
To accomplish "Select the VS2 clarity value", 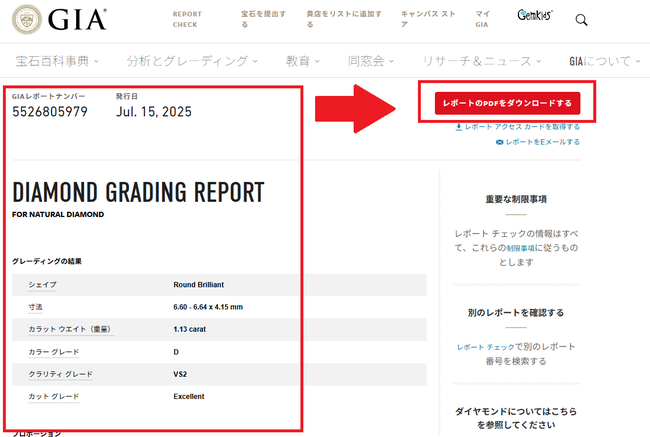I will click(180, 374).
